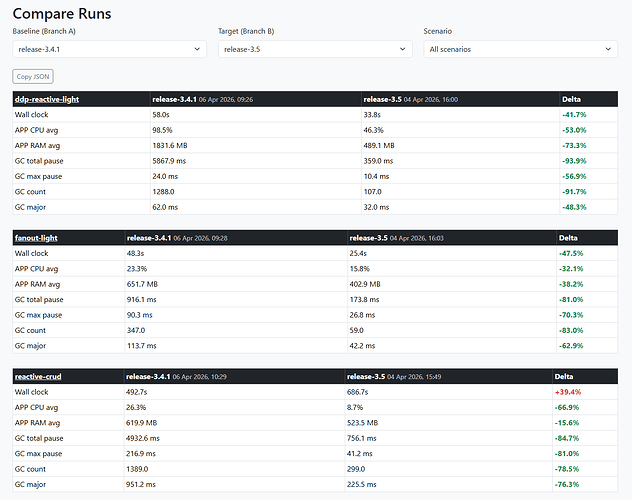Open the reactive-crud scenario link
The image size is (632, 500).
point(38,376)
